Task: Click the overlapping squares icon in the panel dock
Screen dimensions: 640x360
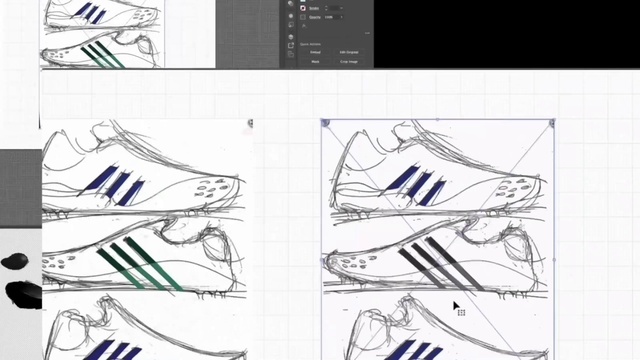Action: pyautogui.click(x=291, y=25)
